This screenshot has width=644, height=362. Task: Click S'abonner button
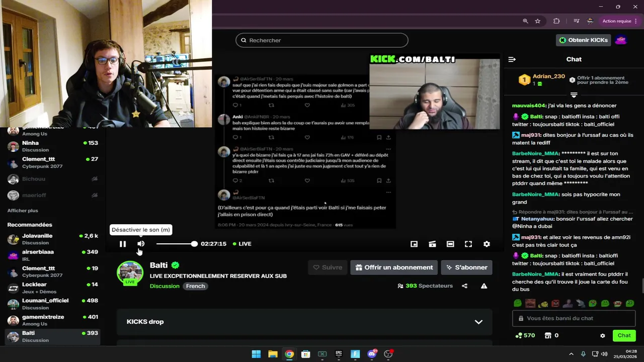coord(466,267)
